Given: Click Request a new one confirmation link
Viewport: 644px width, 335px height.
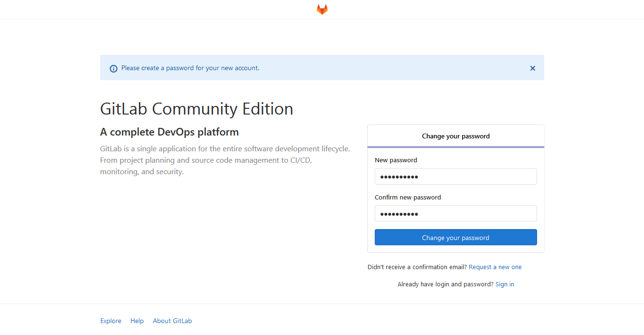Looking at the screenshot, I should pyautogui.click(x=495, y=267).
